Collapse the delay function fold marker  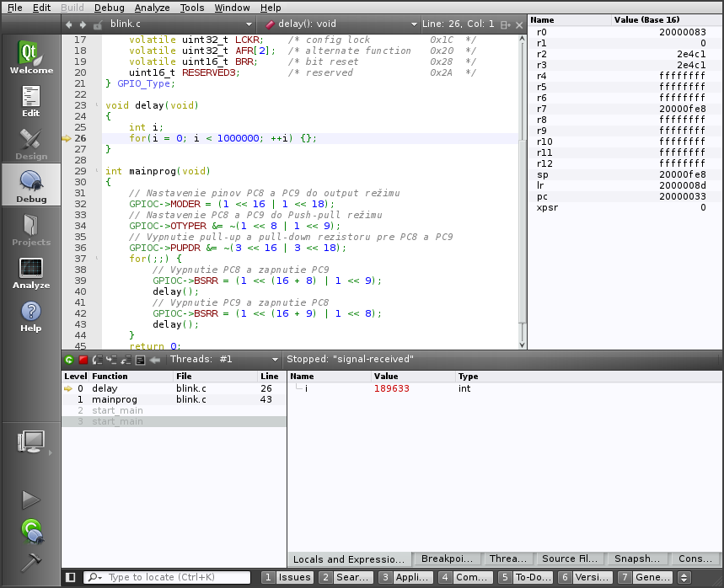(x=97, y=104)
